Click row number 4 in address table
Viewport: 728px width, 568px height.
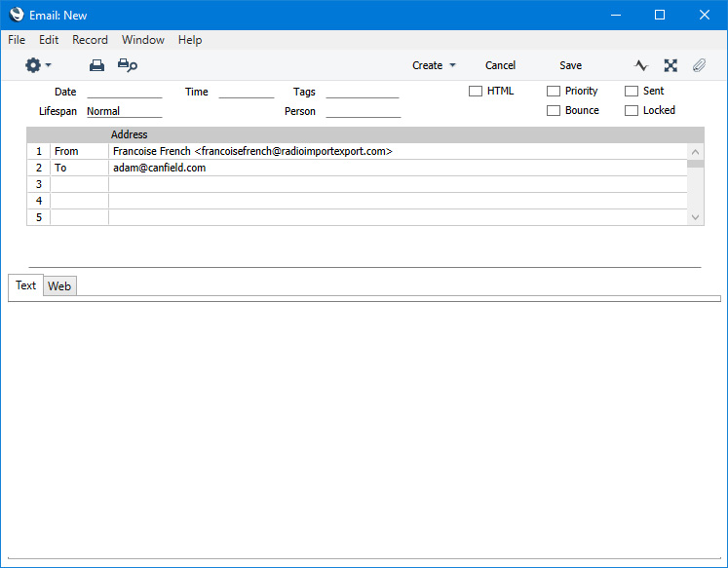39,201
